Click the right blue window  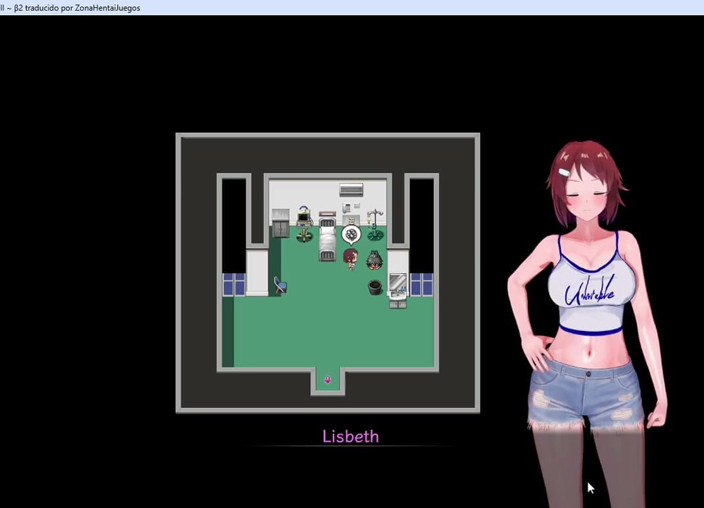click(x=422, y=285)
